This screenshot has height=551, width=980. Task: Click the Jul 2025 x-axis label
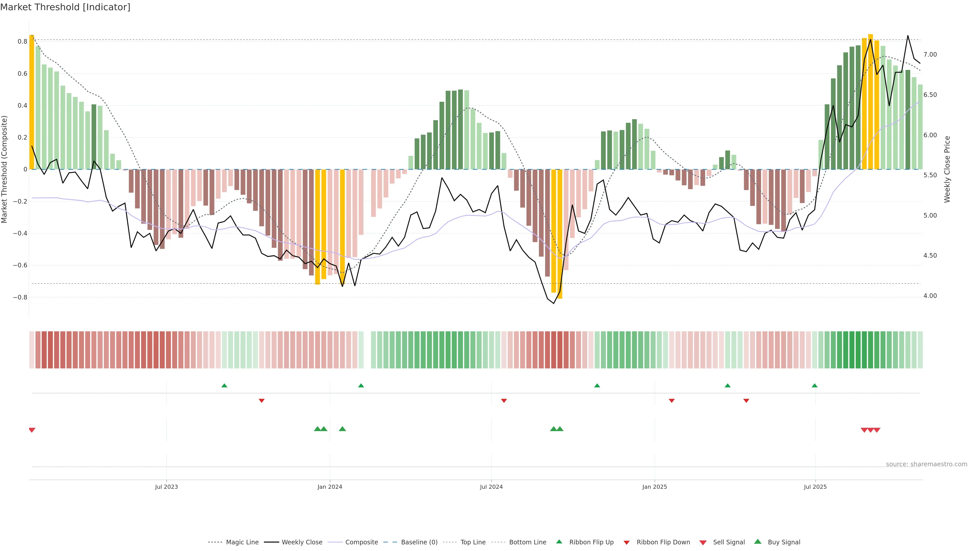(815, 487)
